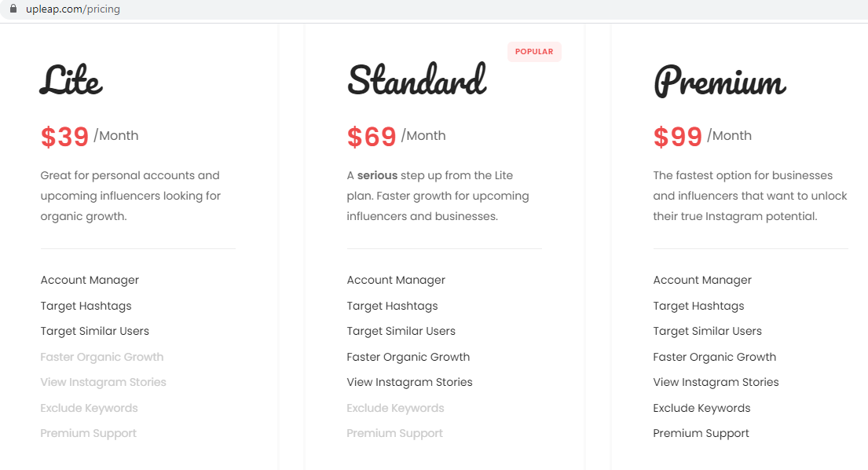The image size is (868, 470).
Task: Click the $69 Standard price
Action: tap(372, 137)
